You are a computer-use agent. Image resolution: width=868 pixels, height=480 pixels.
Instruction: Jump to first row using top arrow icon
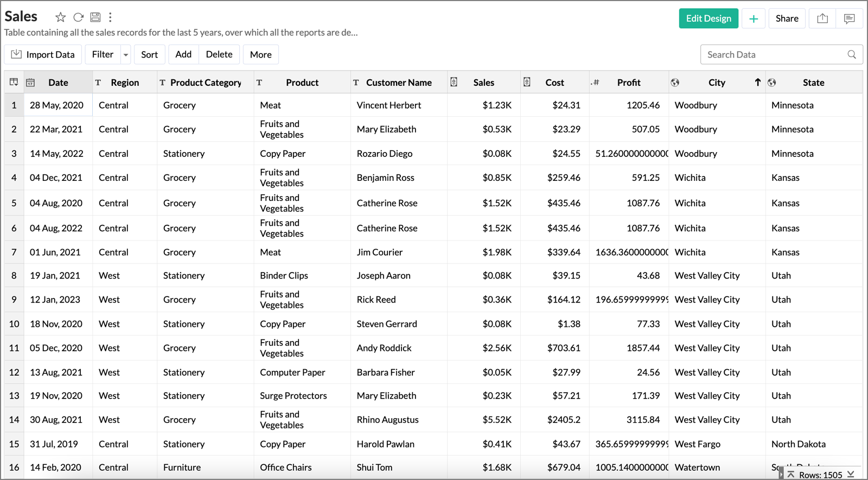[791, 475]
